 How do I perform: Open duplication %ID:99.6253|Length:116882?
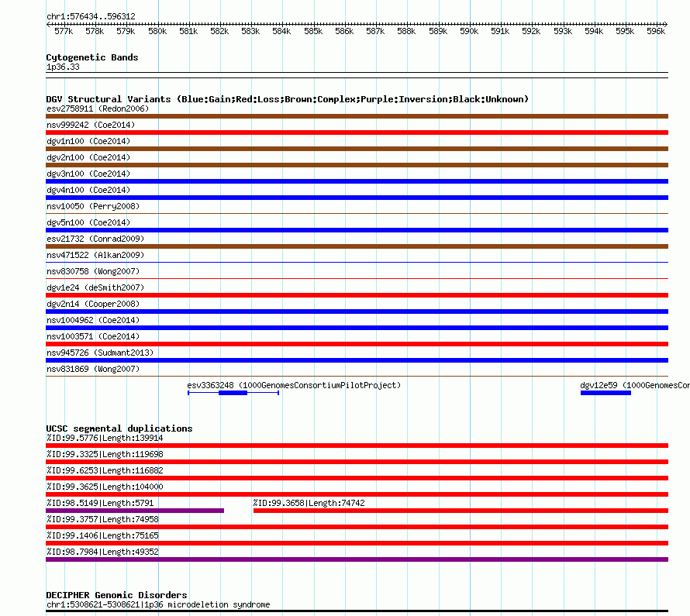105,470
